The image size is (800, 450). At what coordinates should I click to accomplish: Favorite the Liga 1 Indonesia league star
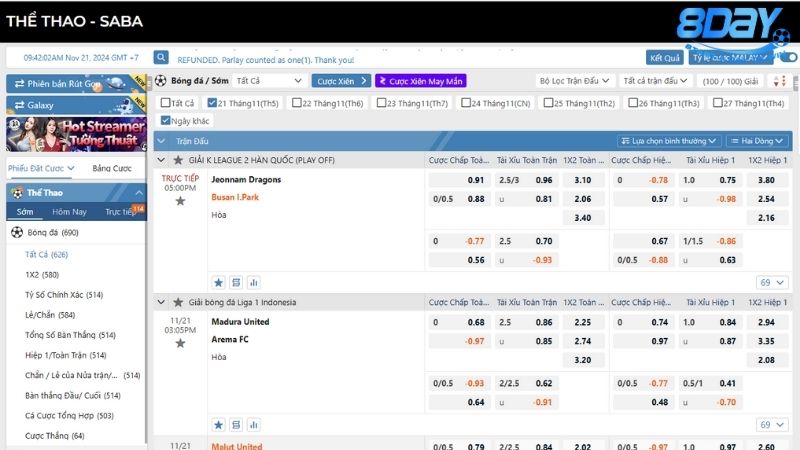coord(178,303)
